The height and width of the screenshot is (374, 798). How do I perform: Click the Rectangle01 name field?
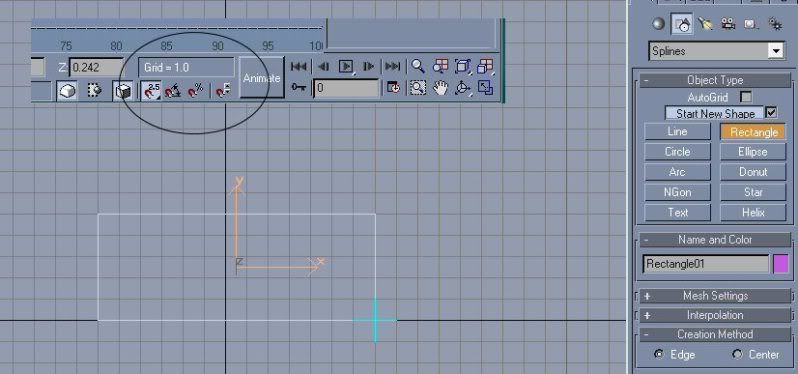click(706, 264)
